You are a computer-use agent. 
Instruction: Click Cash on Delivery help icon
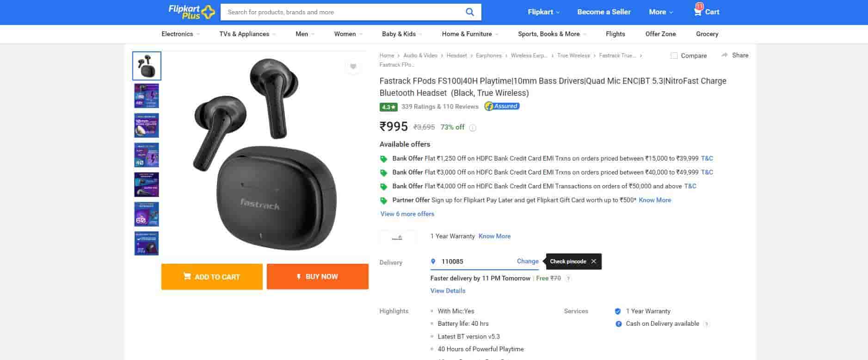706,324
